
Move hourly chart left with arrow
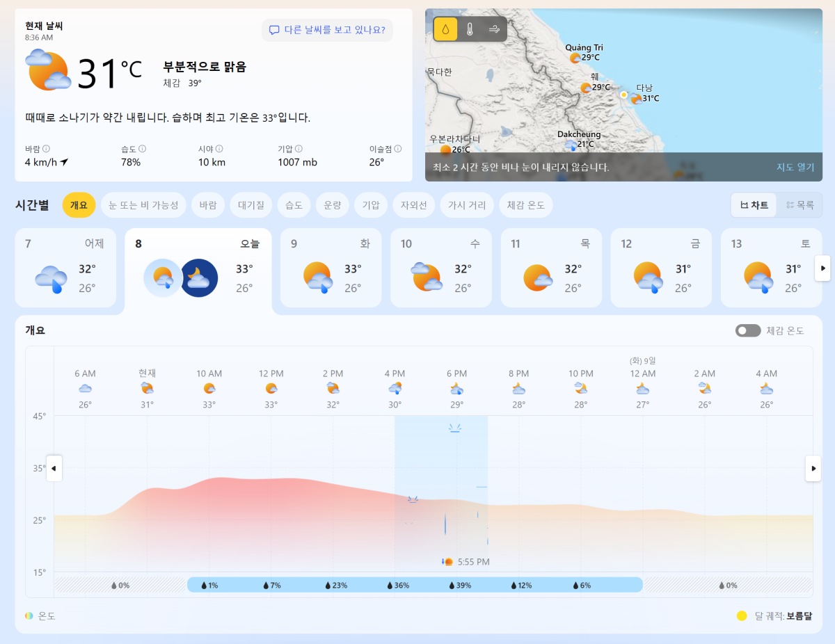(x=54, y=468)
